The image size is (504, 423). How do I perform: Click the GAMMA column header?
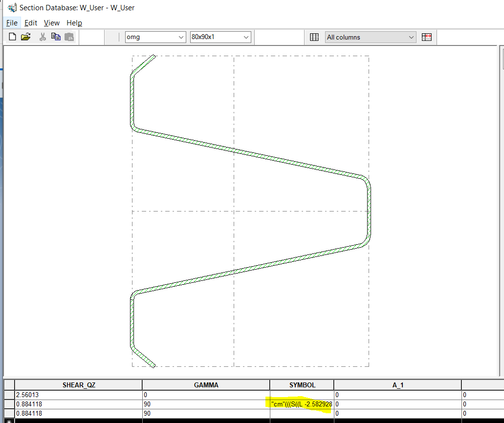(206, 385)
